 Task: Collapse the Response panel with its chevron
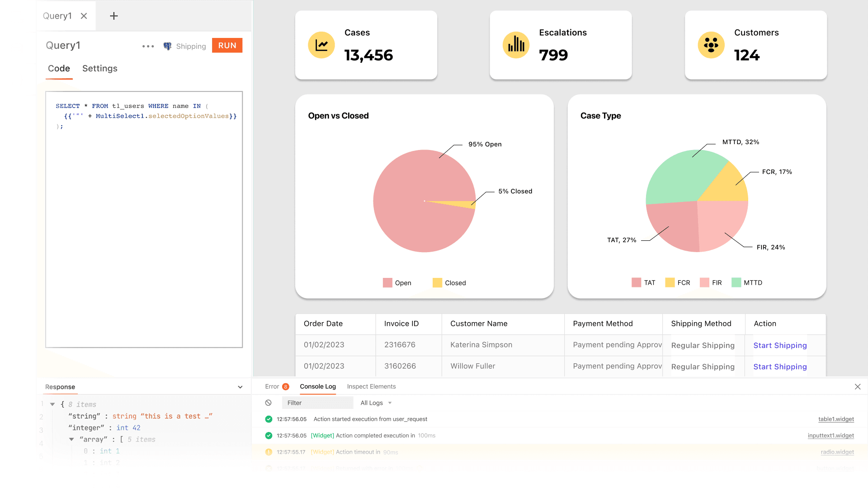click(x=240, y=387)
